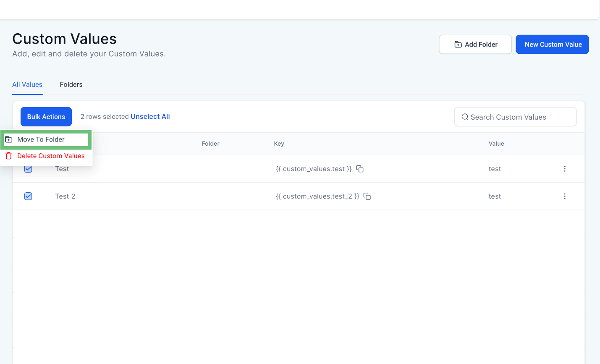Open the three-dot menu for the Test 2 row

[x=565, y=196]
